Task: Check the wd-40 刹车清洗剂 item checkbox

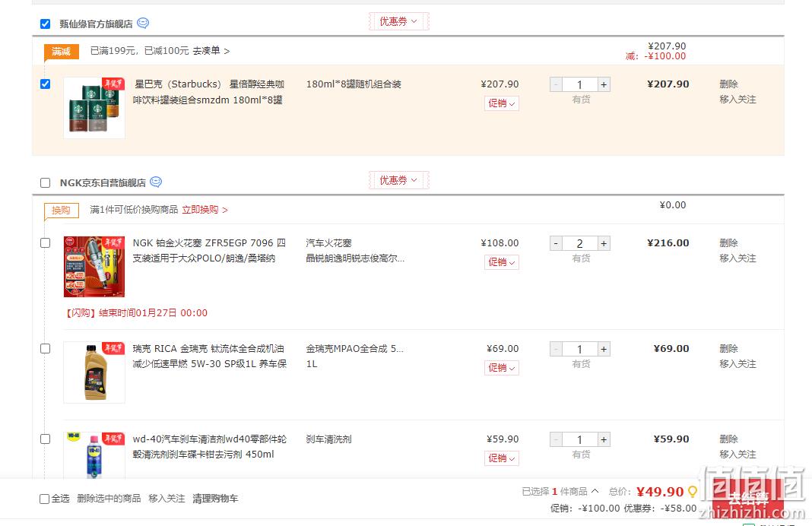Action: pyautogui.click(x=45, y=439)
